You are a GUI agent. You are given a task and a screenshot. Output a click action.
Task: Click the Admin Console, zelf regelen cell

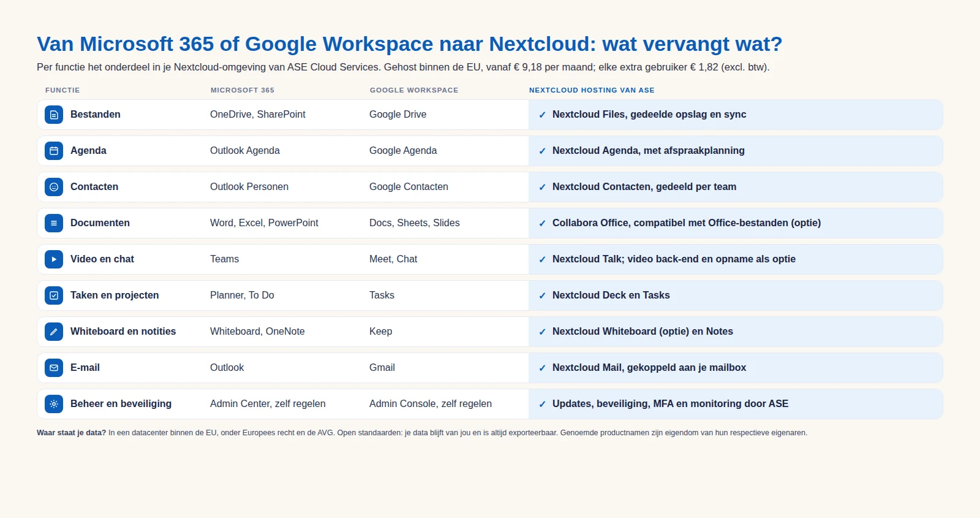point(431,404)
